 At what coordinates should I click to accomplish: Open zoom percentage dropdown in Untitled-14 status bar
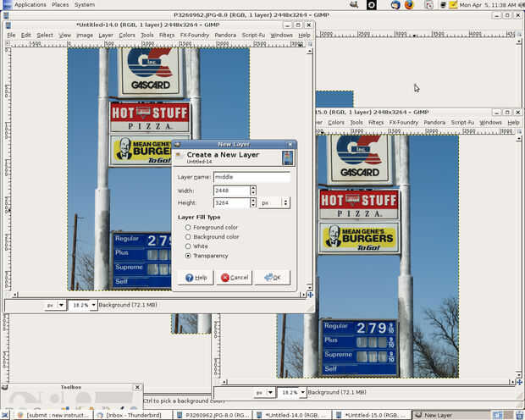[x=93, y=305]
